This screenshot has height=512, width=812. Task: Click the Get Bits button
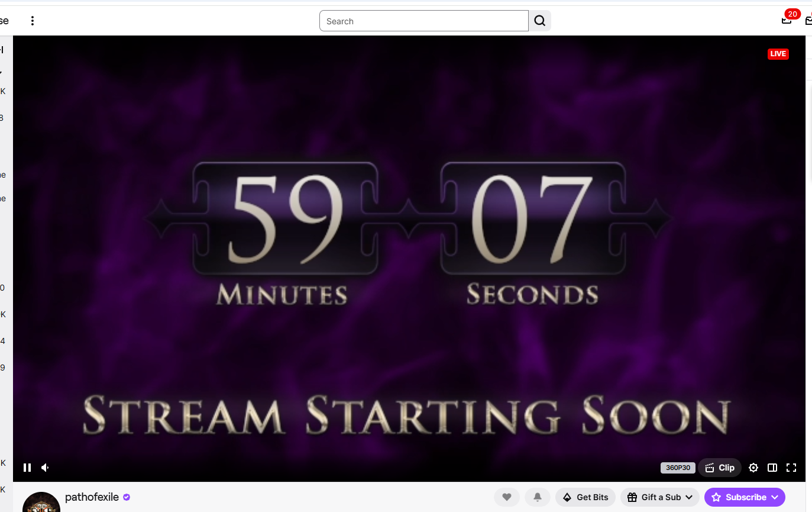click(x=585, y=497)
